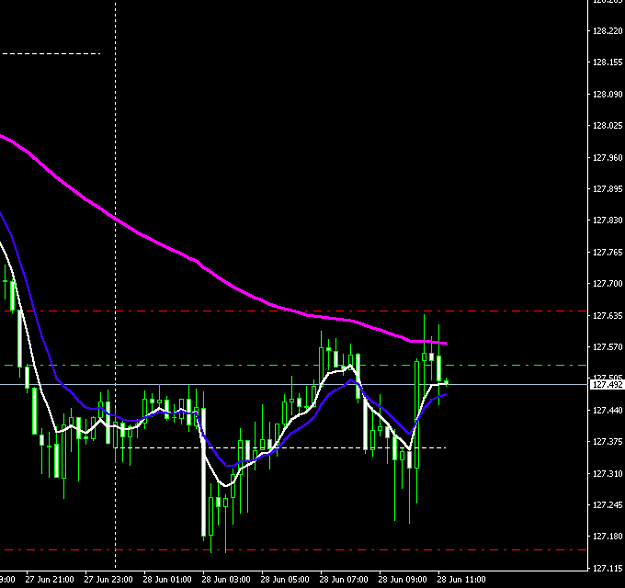Viewport: 625px width, 588px height.
Task: Click the 27 Jun 21:00 time label
Action: 50,580
